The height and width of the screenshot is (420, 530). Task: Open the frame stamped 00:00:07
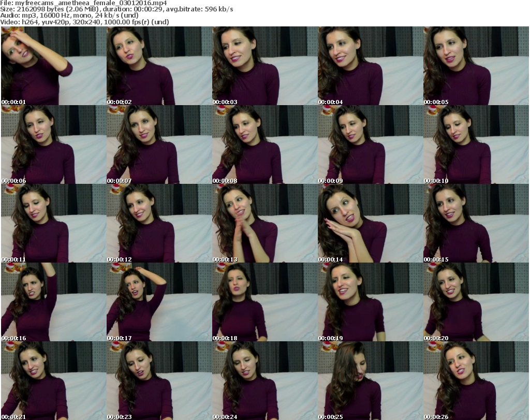tap(159, 144)
